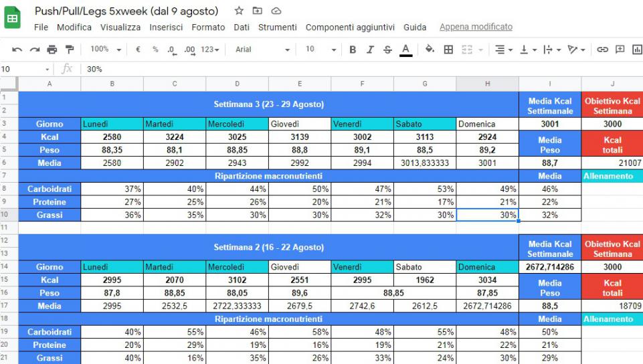This screenshot has width=643, height=364.
Task: Toggle Strikethrough formatting
Action: [x=387, y=50]
